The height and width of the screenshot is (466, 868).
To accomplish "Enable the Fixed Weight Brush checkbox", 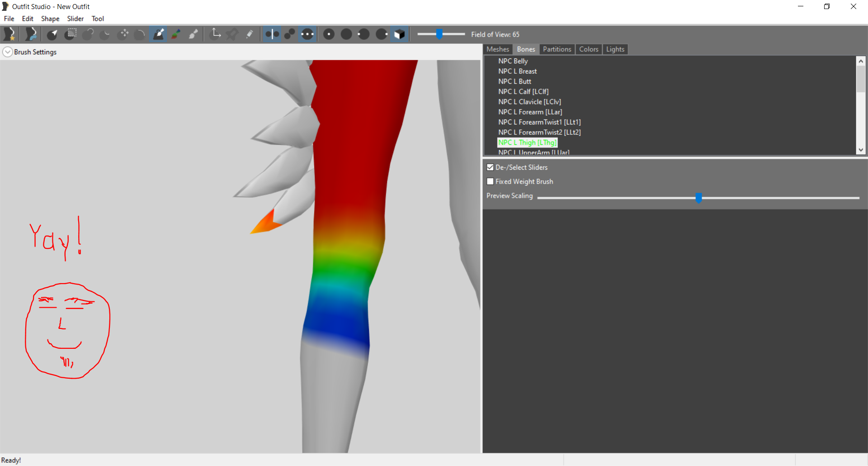I will 490,181.
